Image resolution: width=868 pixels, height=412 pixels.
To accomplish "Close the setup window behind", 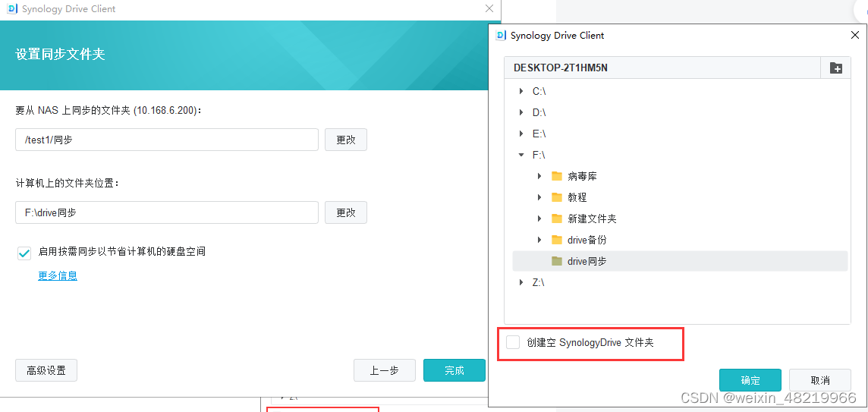I will (x=489, y=9).
